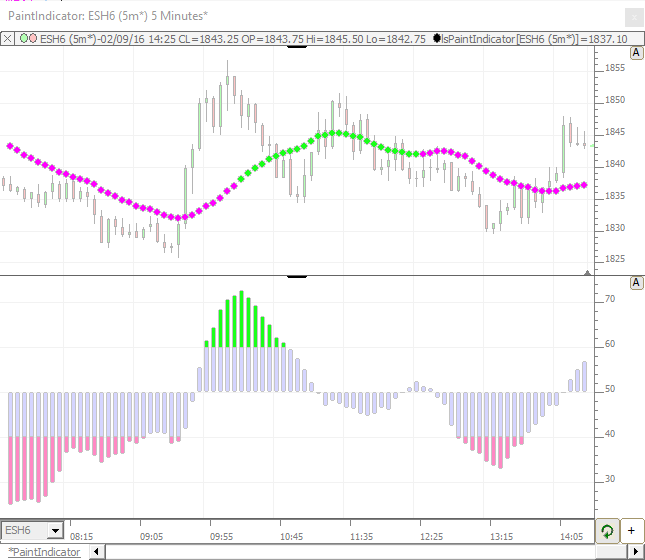Open the ESH6 symbol dropdown arrow
Image resolution: width=645 pixels, height=560 pixels.
(55, 531)
